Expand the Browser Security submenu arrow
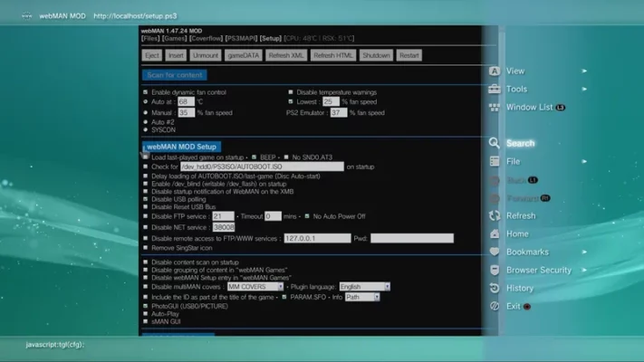The width and height of the screenshot is (644, 362). 584,270
